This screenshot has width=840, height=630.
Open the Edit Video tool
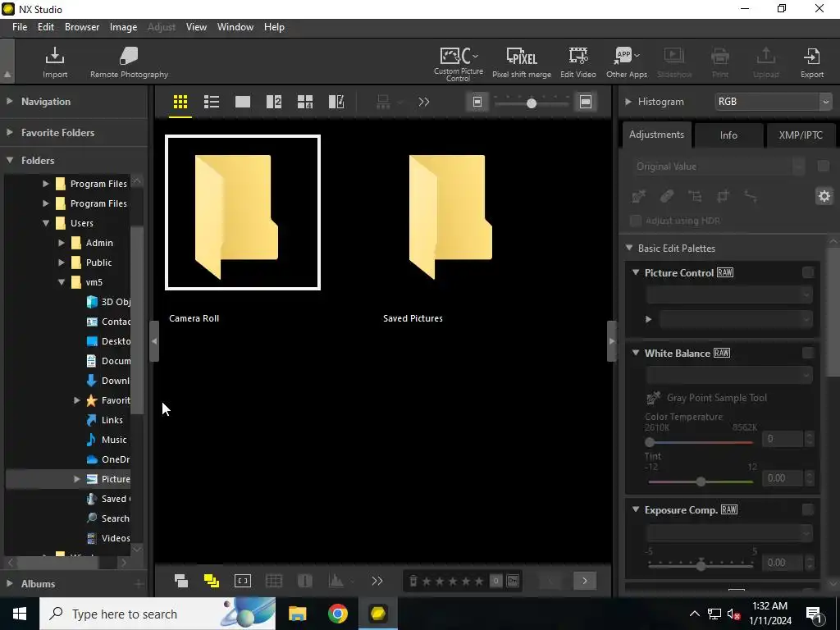(x=578, y=62)
